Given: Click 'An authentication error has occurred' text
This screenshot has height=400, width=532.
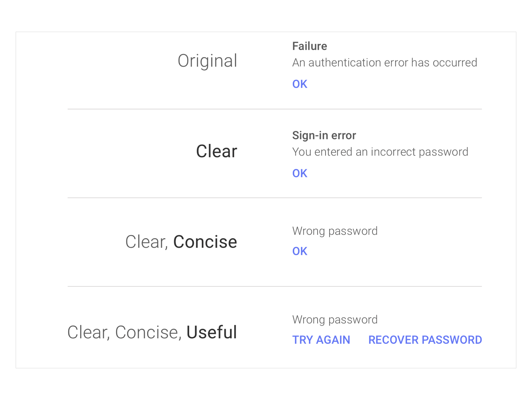Looking at the screenshot, I should point(384,63).
